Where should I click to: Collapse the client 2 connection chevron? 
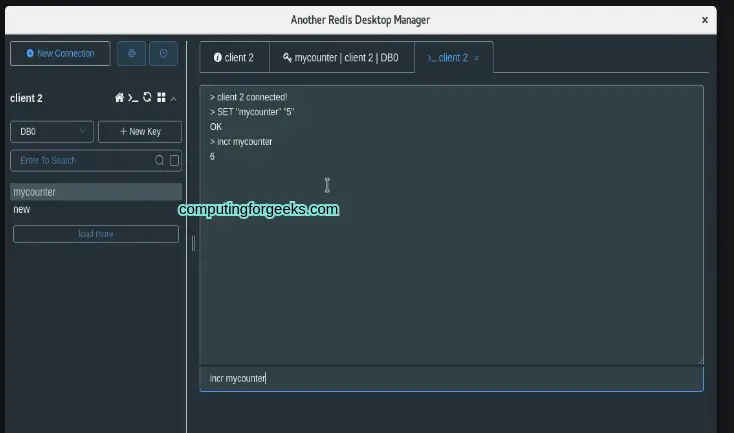click(x=173, y=99)
